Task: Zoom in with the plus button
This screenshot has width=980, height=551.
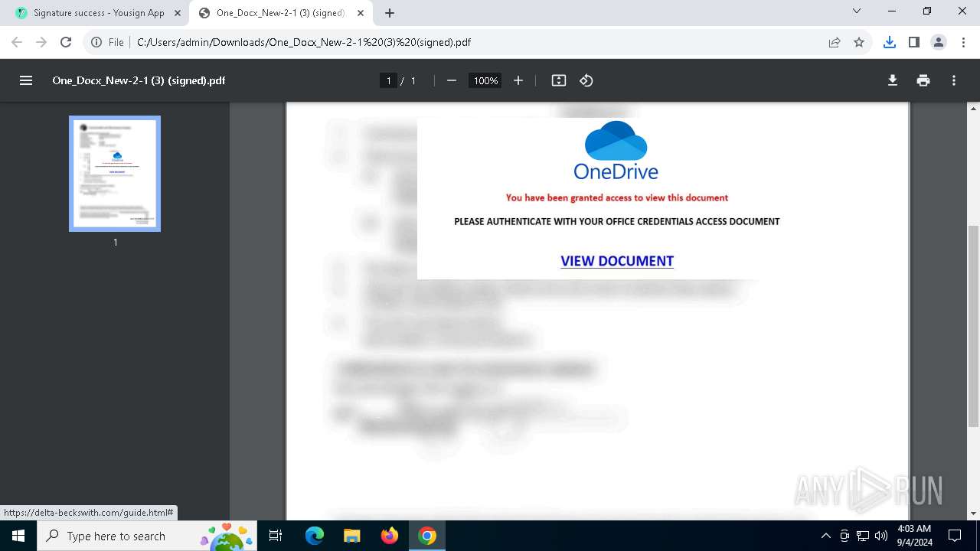Action: [518, 80]
